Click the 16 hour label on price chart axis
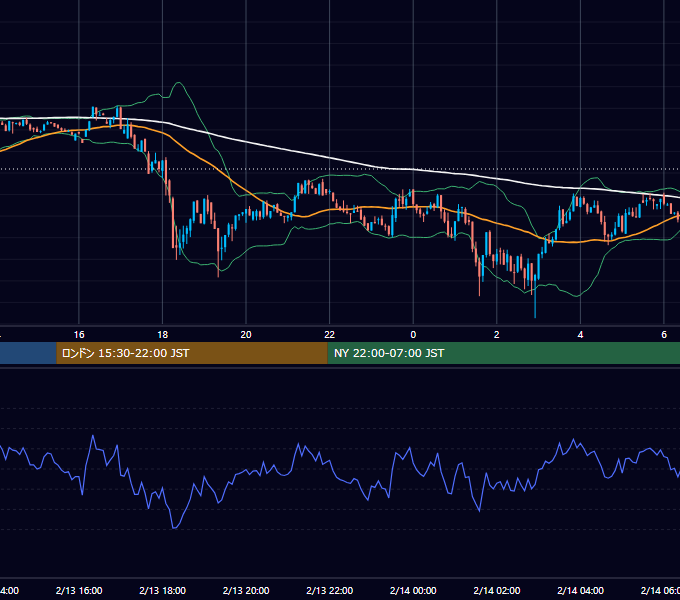This screenshot has width=680, height=600. 79,335
